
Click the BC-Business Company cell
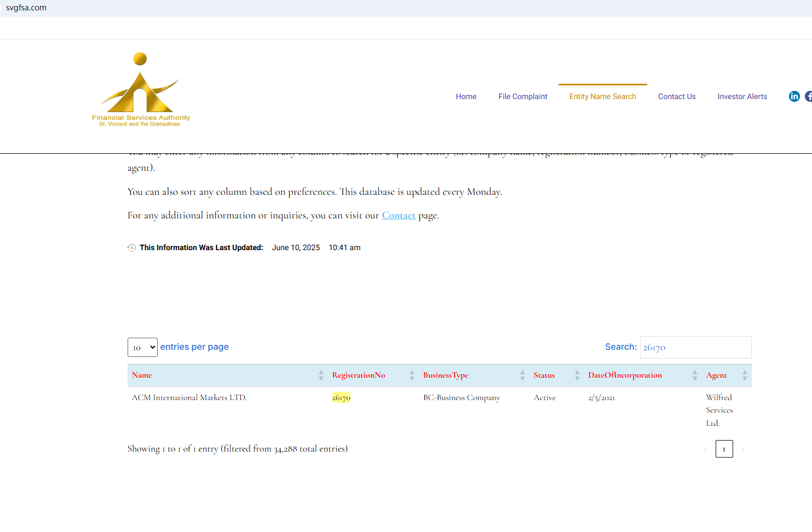(x=462, y=398)
